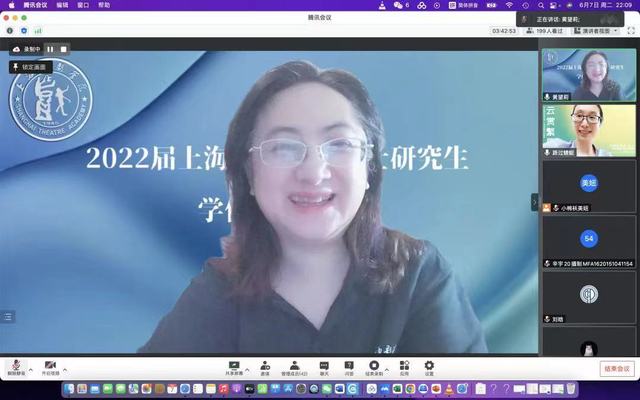
Task: Open the apps icon in toolbar
Action: (402, 366)
